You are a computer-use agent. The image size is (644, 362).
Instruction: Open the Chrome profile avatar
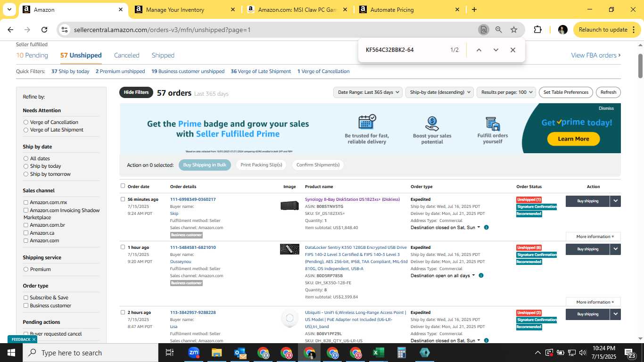[x=562, y=30]
